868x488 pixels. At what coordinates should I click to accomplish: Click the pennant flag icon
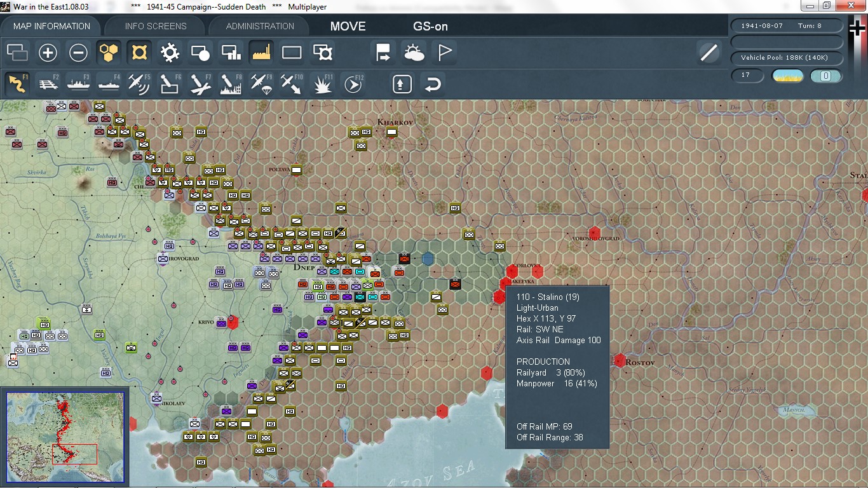(444, 52)
